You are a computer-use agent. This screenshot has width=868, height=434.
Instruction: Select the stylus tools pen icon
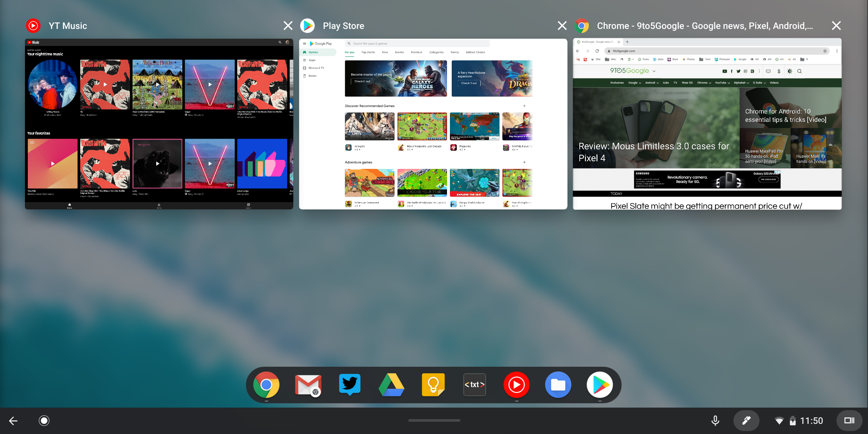point(746,421)
